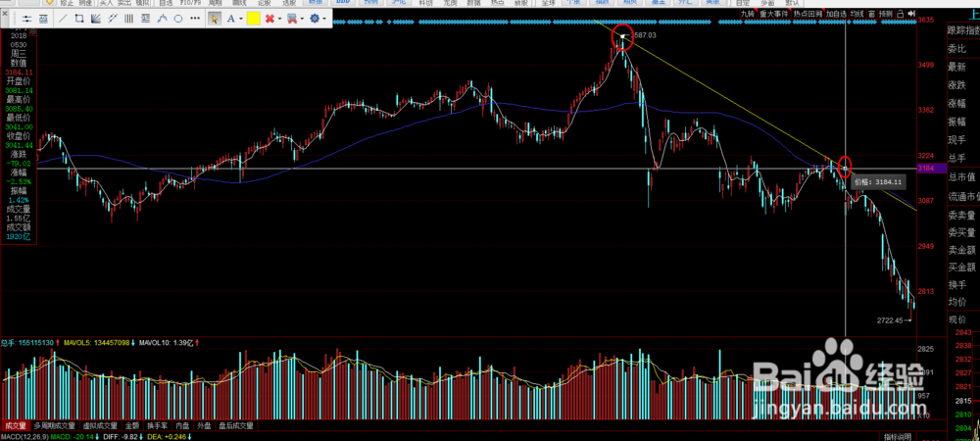Expand the text tool dropdown arrow

pos(241,19)
